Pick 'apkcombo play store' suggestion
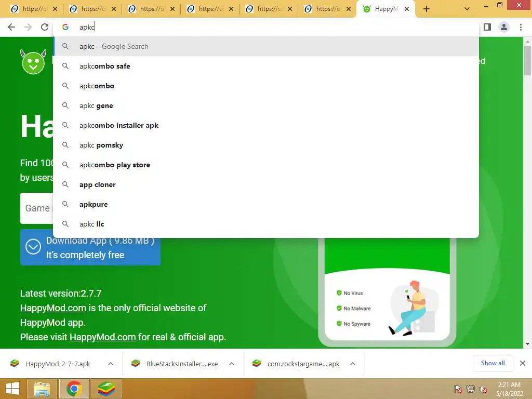This screenshot has width=532, height=399. [266, 165]
